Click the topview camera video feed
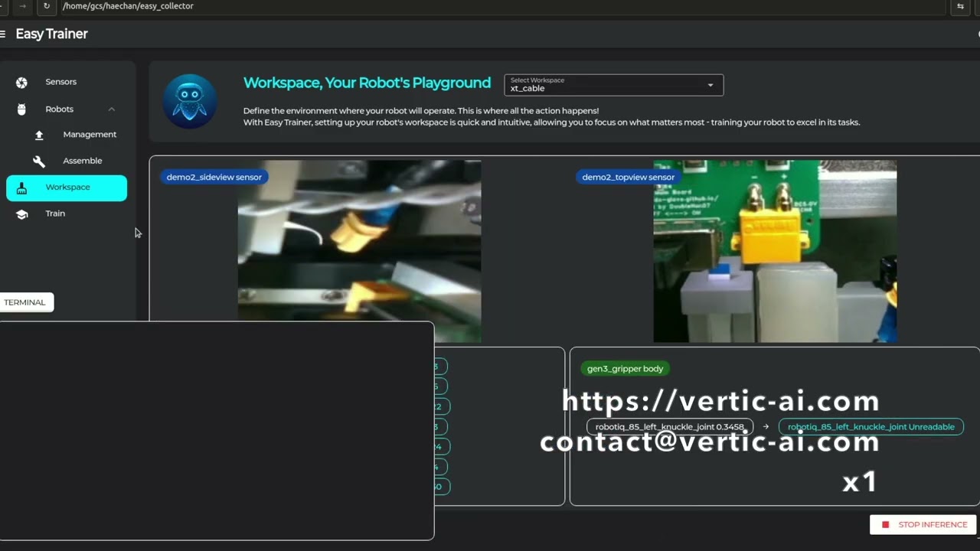Image resolution: width=980 pixels, height=551 pixels. tap(775, 251)
